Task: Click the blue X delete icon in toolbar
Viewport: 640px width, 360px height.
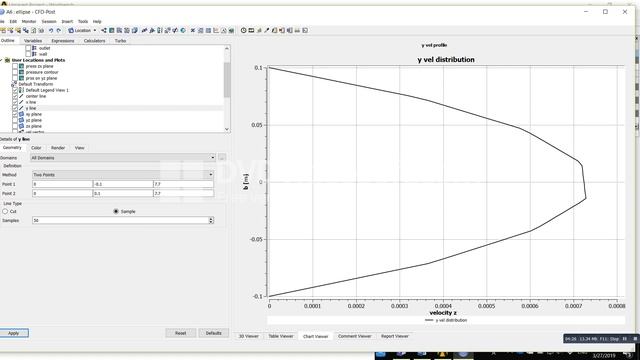Action: 193,31
